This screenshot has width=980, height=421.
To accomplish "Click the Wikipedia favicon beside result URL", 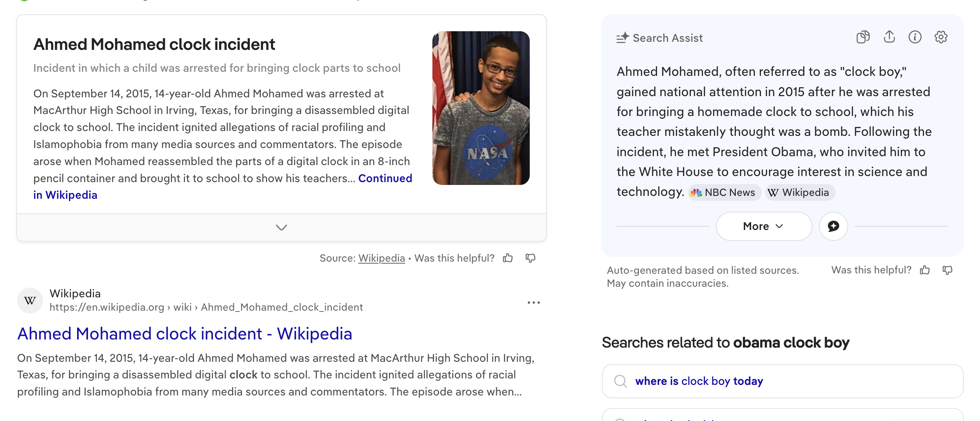I will pyautogui.click(x=30, y=301).
